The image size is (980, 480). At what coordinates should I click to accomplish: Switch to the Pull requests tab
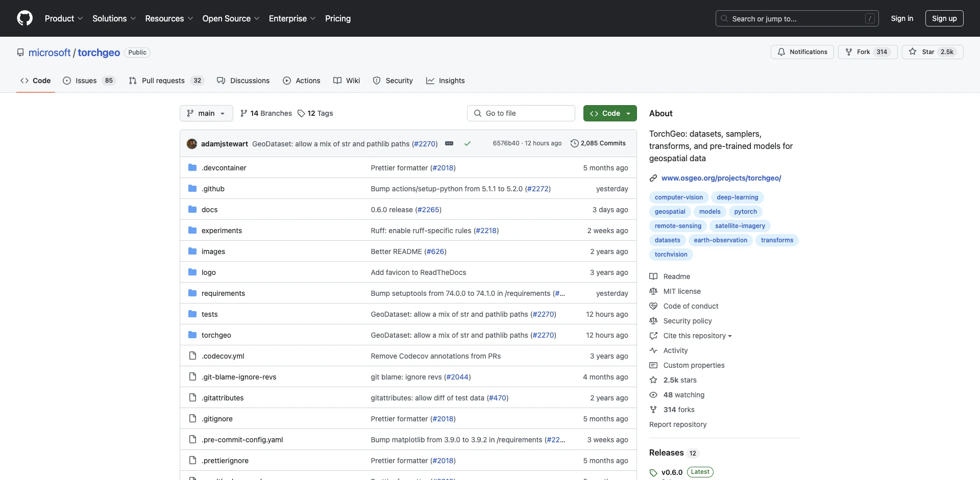pyautogui.click(x=166, y=81)
